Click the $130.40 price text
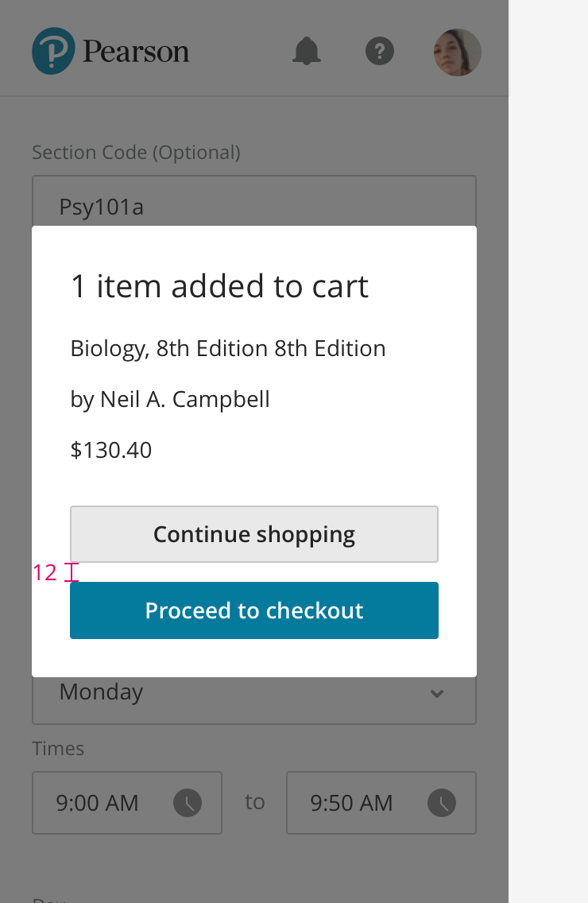 (x=111, y=450)
